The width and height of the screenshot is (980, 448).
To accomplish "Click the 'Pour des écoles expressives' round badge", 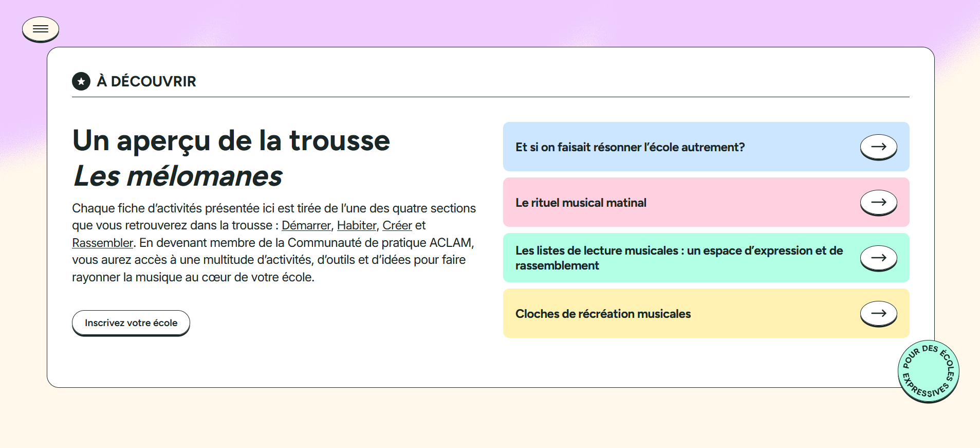I will pos(928,371).
